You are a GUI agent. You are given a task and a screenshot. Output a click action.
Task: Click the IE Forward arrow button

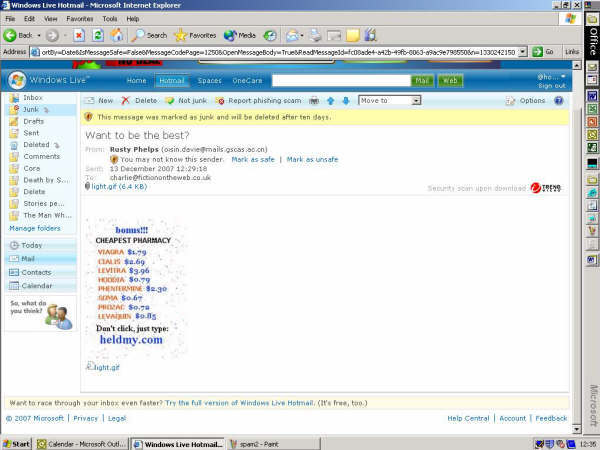52,36
